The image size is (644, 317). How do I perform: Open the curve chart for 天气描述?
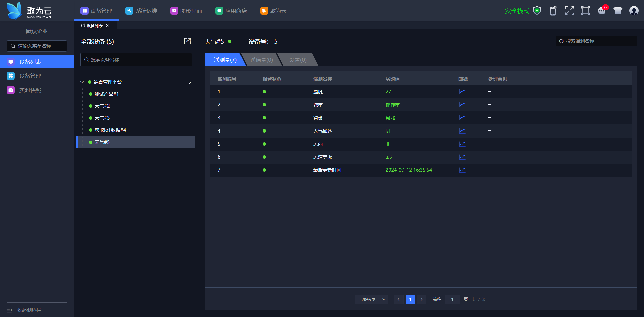(x=462, y=131)
